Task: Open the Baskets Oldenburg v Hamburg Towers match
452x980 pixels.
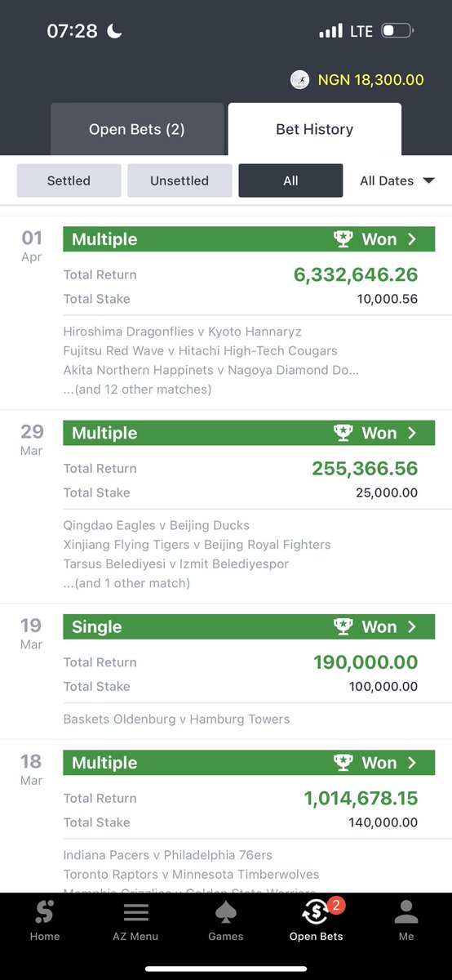Action: 176,719
